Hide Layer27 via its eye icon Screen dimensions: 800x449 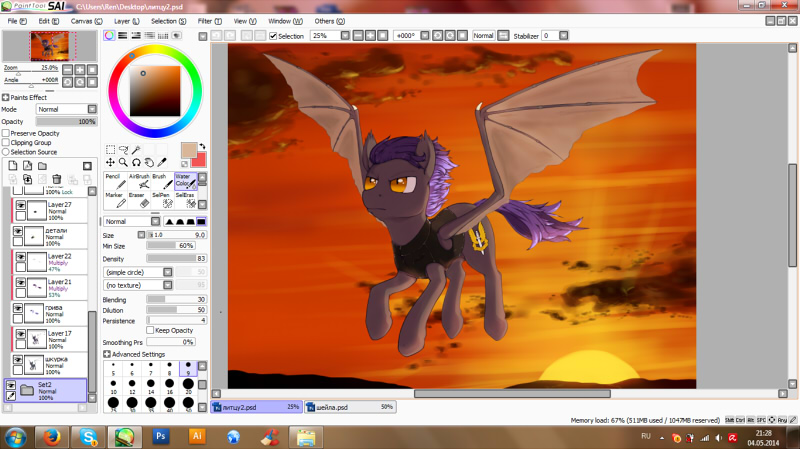[20, 205]
